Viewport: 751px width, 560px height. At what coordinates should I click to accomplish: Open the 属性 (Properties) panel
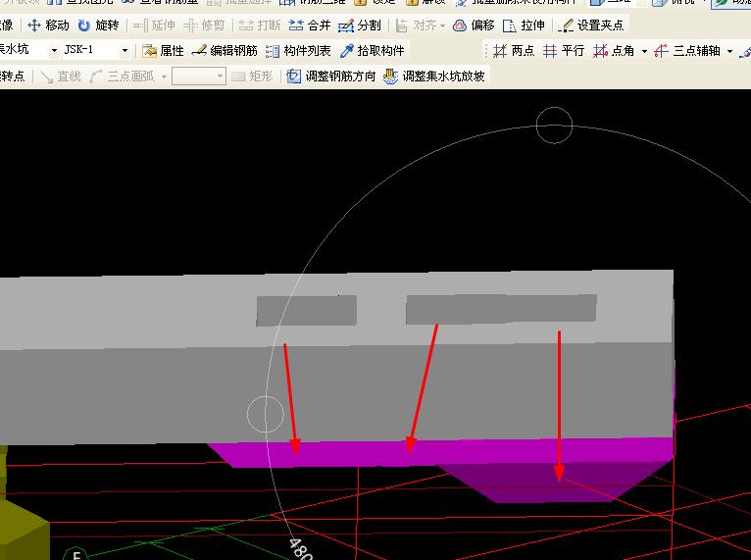coord(163,50)
